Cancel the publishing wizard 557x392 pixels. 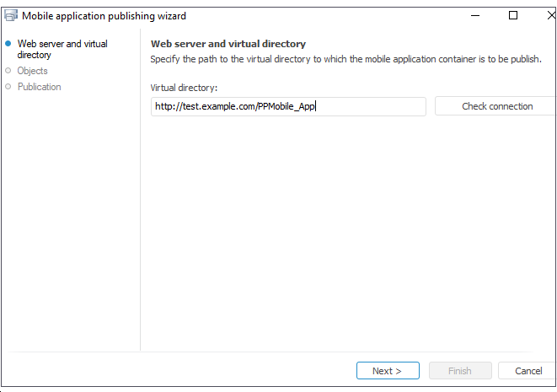point(528,371)
